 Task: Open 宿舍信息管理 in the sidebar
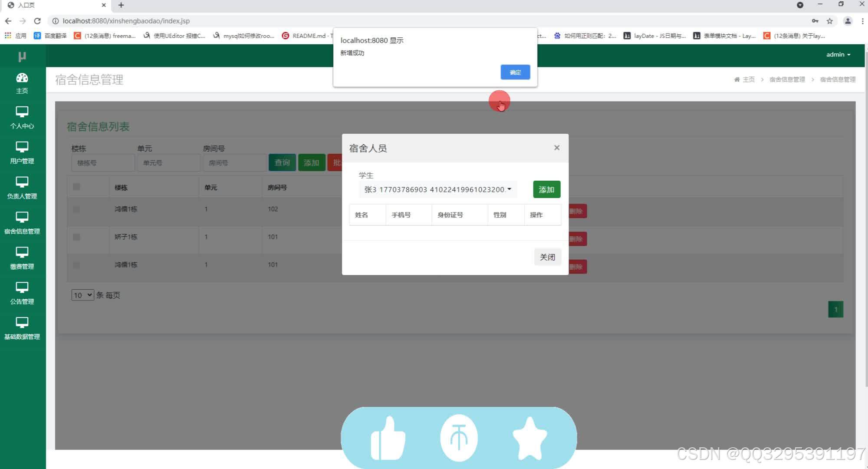[x=22, y=223]
